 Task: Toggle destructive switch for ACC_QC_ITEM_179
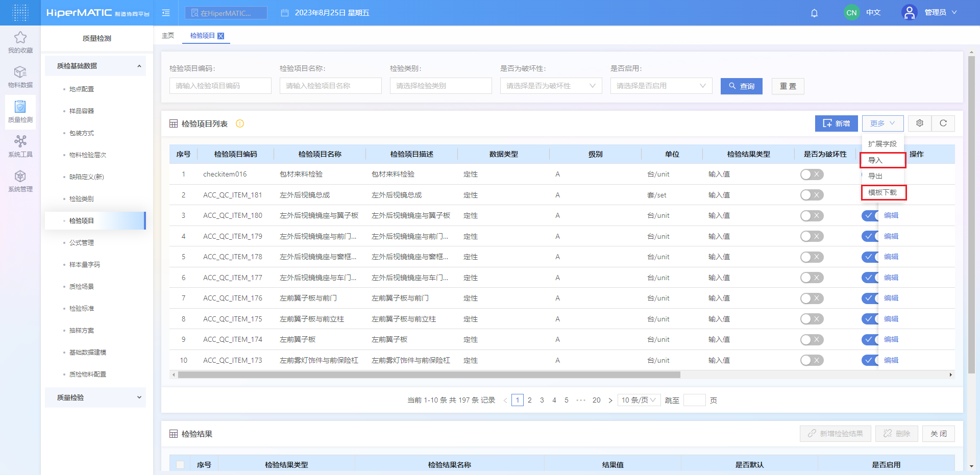812,236
